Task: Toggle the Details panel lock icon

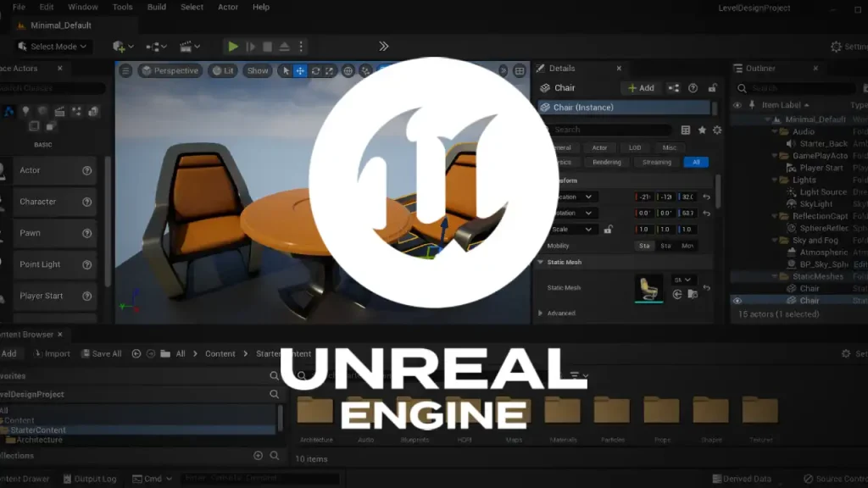Action: 712,88
